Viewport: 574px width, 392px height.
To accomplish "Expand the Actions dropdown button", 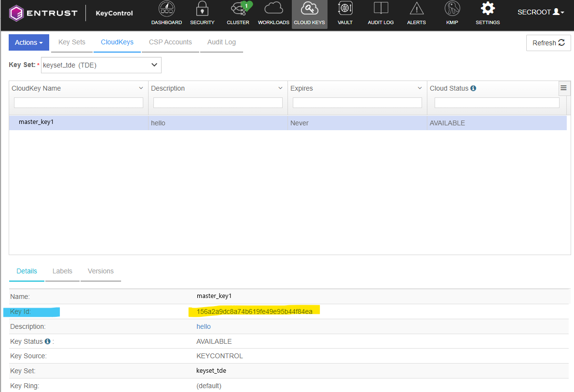I will 29,42.
